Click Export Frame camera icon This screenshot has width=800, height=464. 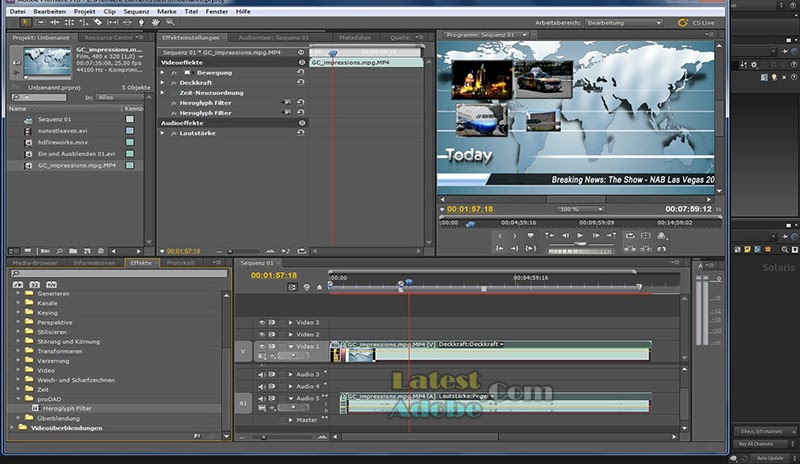(x=662, y=249)
